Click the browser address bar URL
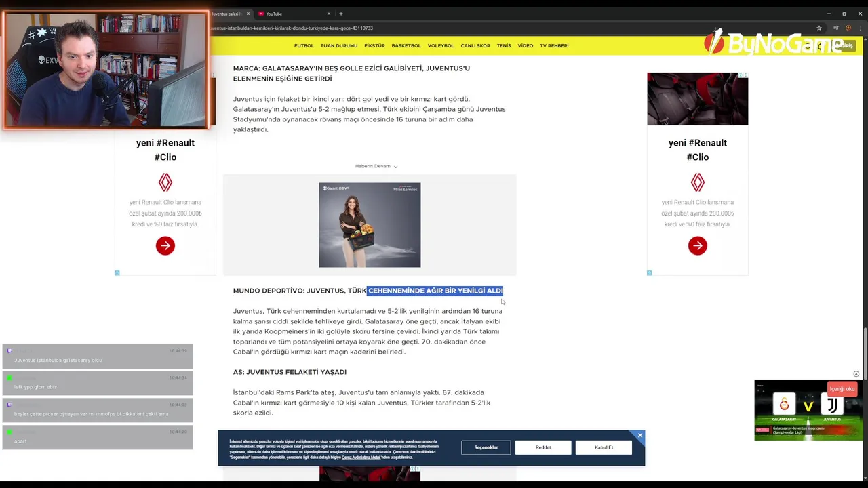 [292, 28]
